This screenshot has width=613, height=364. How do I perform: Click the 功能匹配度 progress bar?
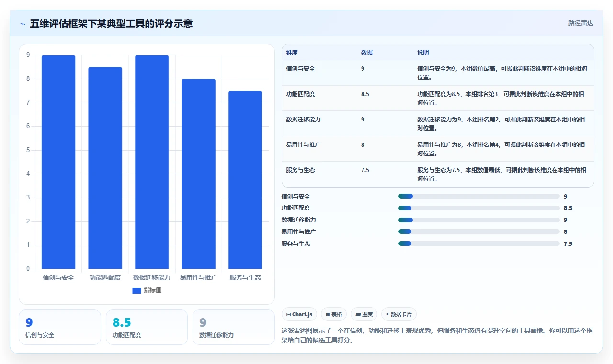click(479, 208)
